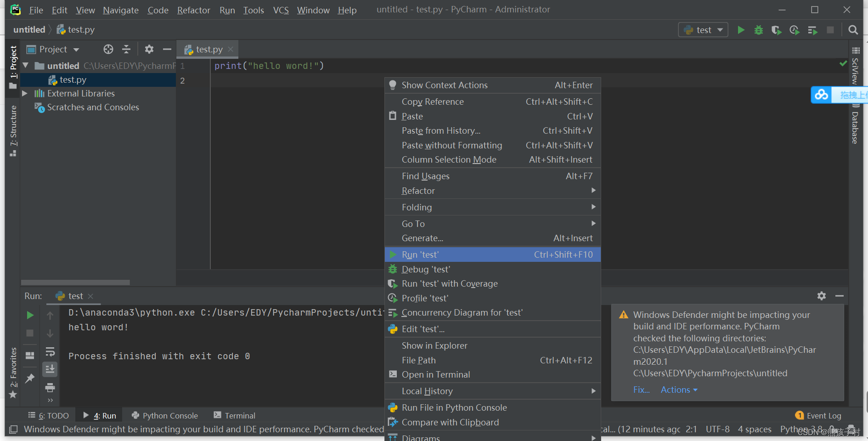Toggle the Database side panel
Image resolution: width=868 pixels, height=441 pixels.
coord(855,124)
